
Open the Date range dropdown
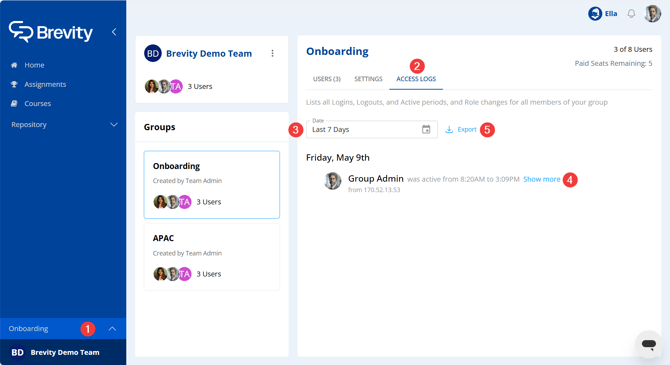(372, 130)
